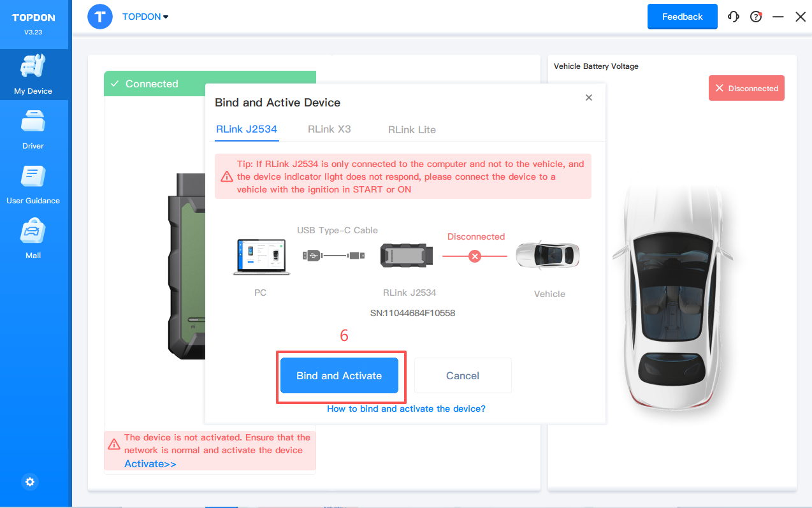Select the RLink Lite tab
Viewport: 812px width, 508px height.
pyautogui.click(x=412, y=130)
